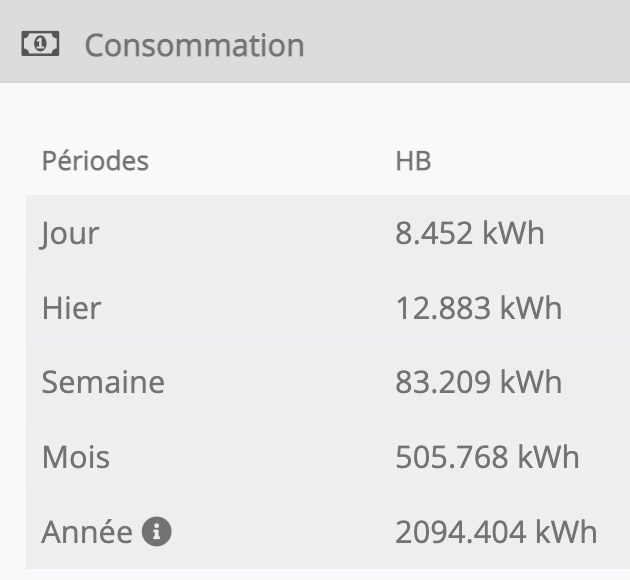Click the kWh unit in the Année row
The width and height of the screenshot is (630, 580).
[566, 532]
